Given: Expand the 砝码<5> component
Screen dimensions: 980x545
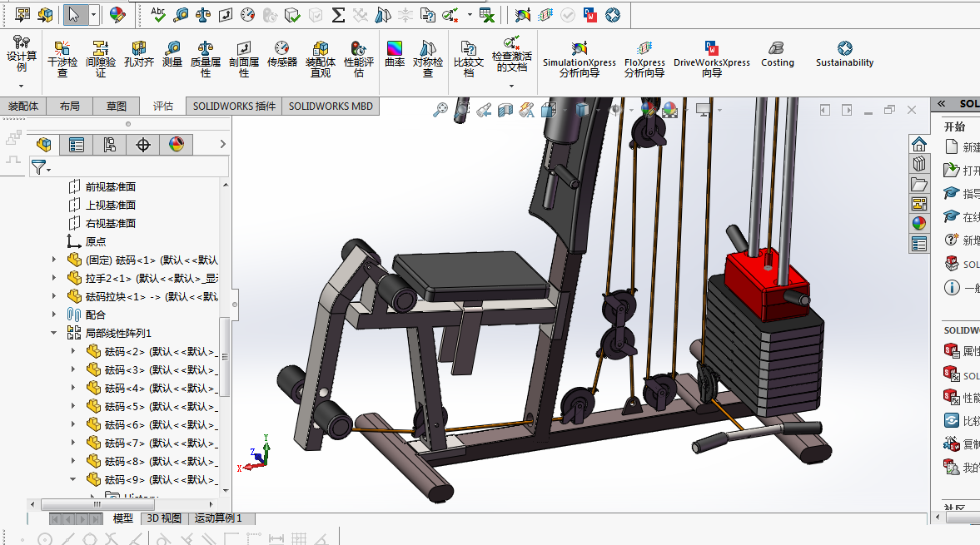Looking at the screenshot, I should click(73, 406).
